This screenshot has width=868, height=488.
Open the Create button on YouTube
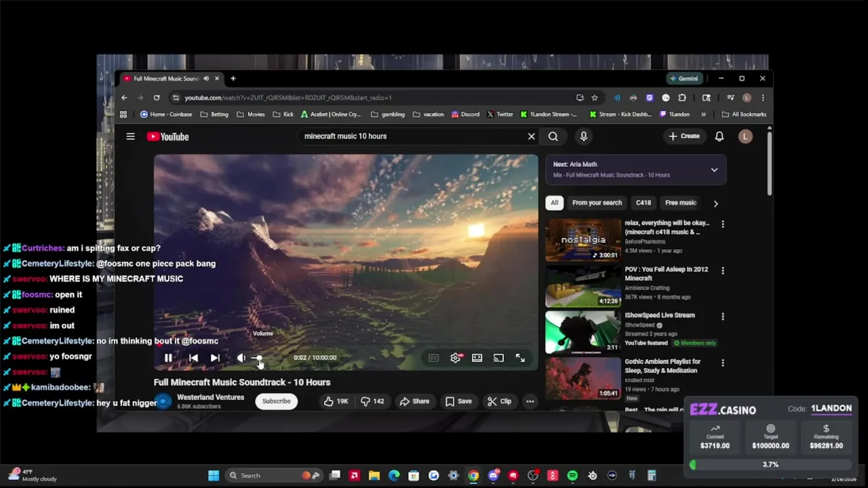[x=684, y=136]
